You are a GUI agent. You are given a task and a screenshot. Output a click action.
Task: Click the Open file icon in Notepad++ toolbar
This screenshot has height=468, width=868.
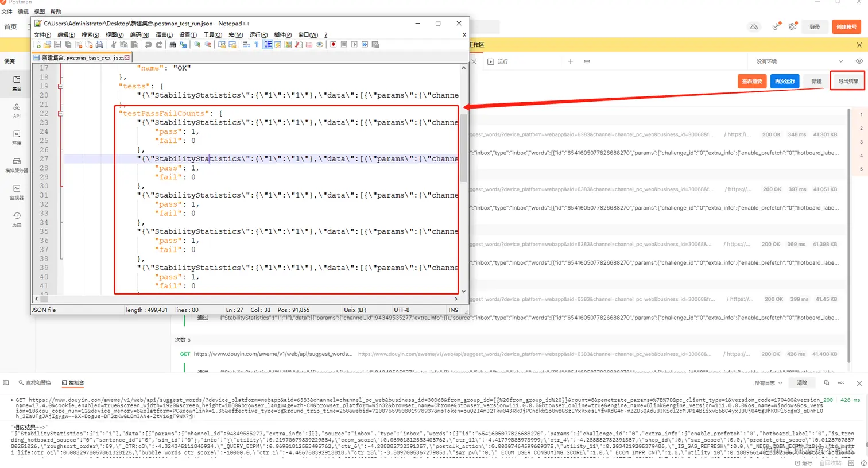click(48, 45)
